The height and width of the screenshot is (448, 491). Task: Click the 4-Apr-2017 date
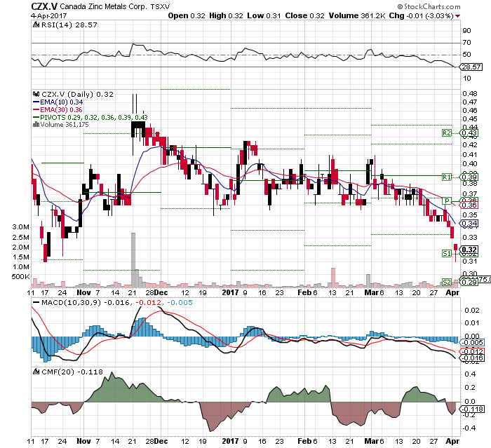(x=48, y=15)
